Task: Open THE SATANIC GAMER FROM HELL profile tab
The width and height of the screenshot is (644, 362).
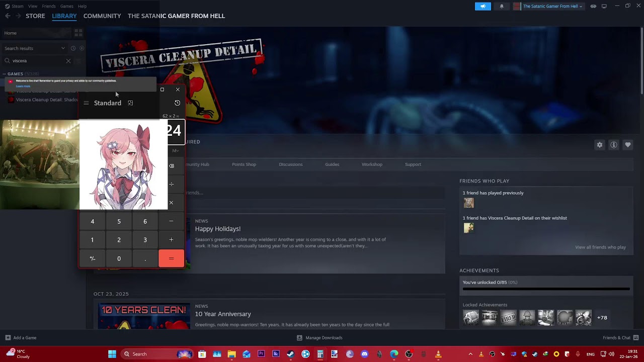Action: click(x=176, y=16)
